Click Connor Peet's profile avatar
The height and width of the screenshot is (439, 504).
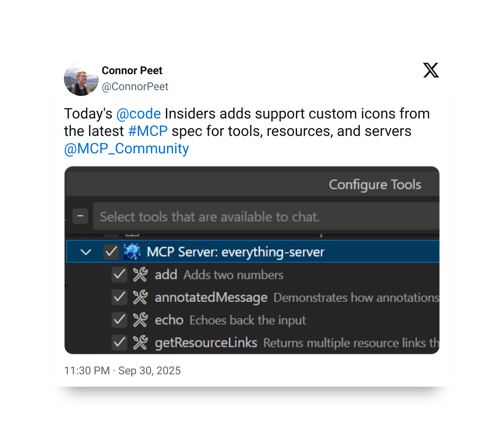point(81,79)
